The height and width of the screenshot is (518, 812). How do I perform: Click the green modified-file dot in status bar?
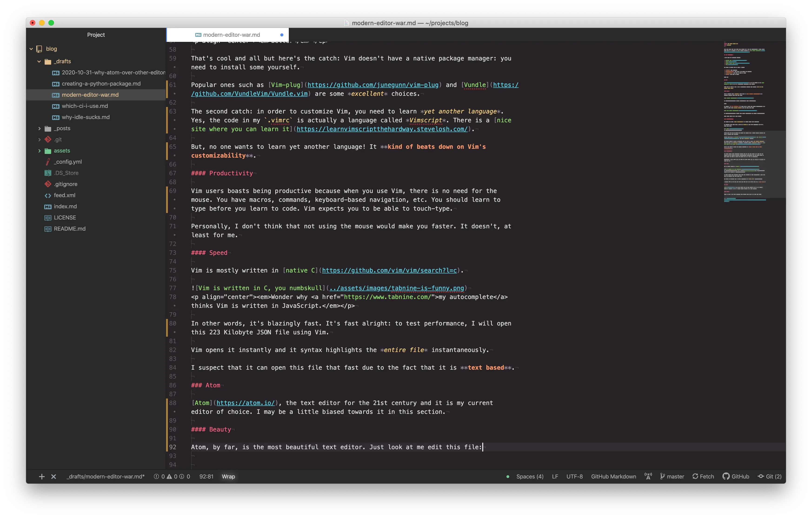coord(508,477)
